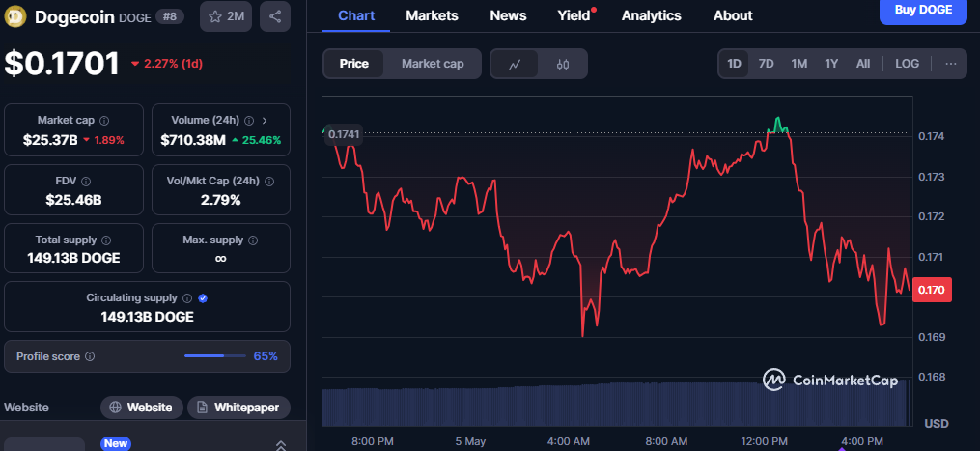980x451 pixels.
Task: Click the 1.89% market cap change text
Action: click(x=109, y=140)
